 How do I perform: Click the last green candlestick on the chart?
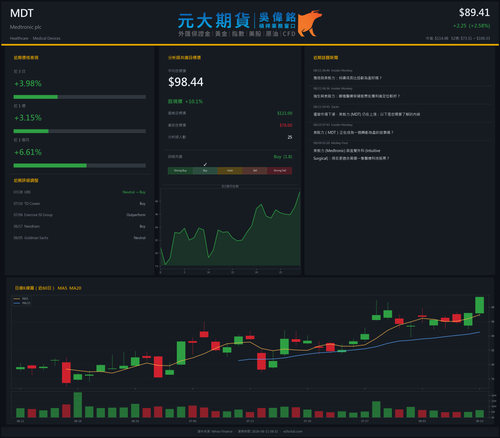pos(479,305)
